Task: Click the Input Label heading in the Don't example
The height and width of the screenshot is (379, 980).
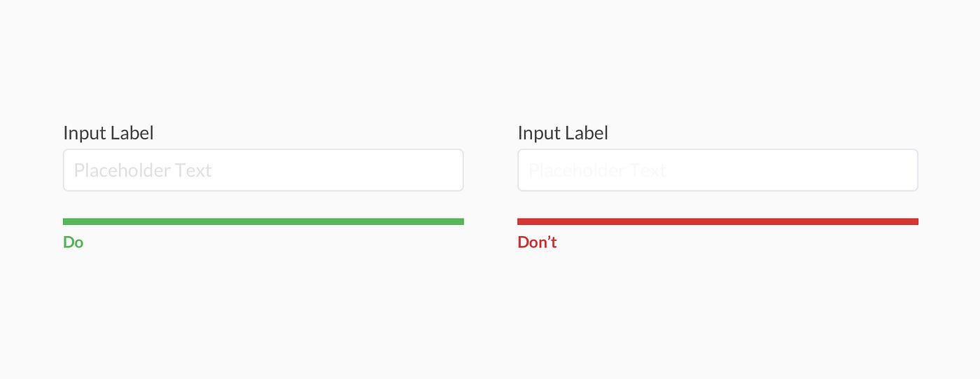Action: (563, 133)
